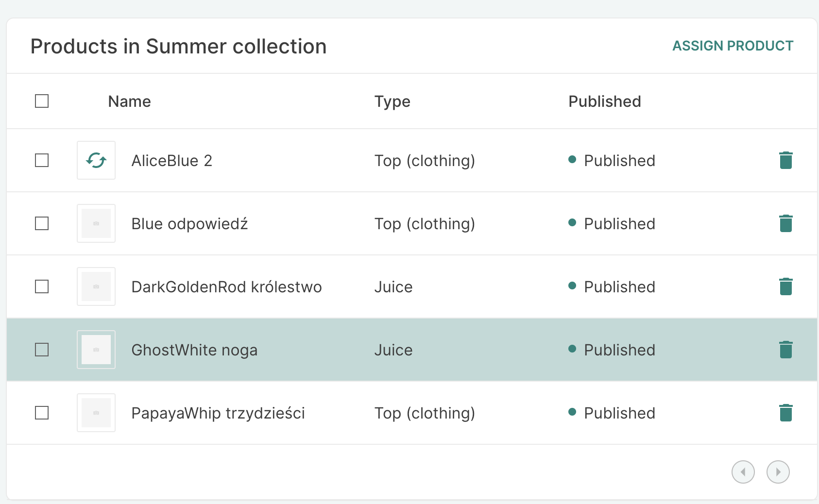Click the refresh icon on AliceBlue 2 thumbnail

click(96, 160)
